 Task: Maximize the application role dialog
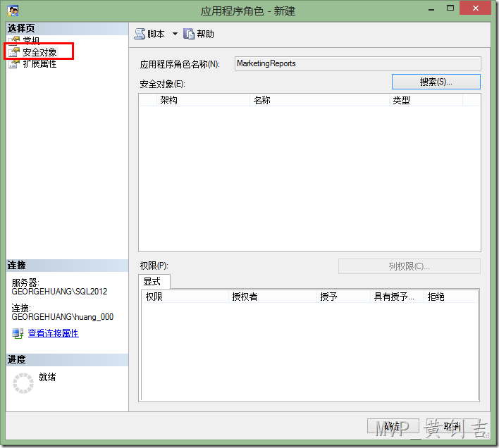pos(450,8)
